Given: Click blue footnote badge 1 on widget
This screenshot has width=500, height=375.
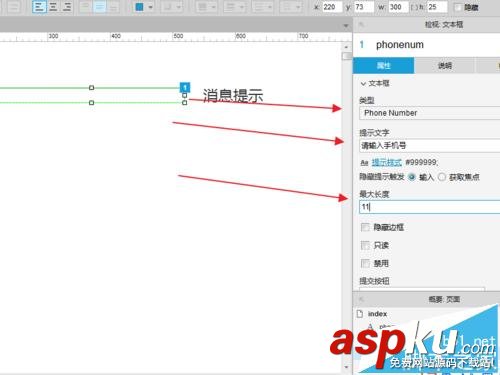Looking at the screenshot, I should (185, 87).
